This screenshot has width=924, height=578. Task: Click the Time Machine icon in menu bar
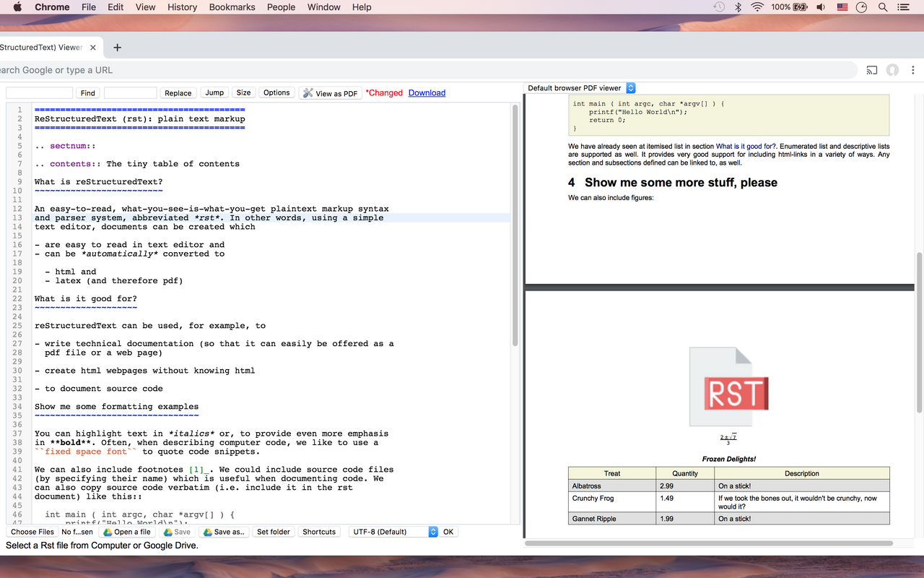tap(719, 7)
